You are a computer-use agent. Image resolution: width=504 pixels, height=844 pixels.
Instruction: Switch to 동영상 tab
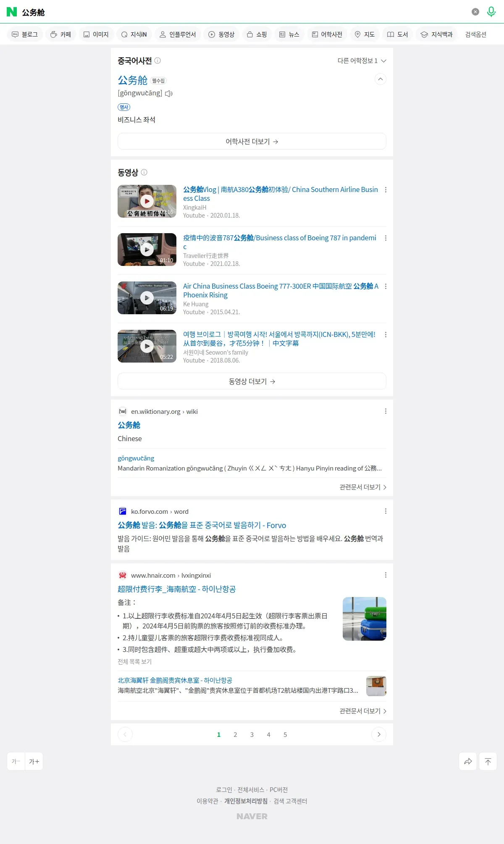[221, 34]
